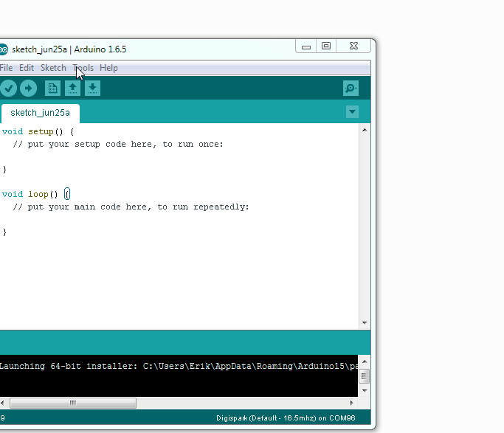
Task: Open the Edit menu
Action: (x=27, y=68)
